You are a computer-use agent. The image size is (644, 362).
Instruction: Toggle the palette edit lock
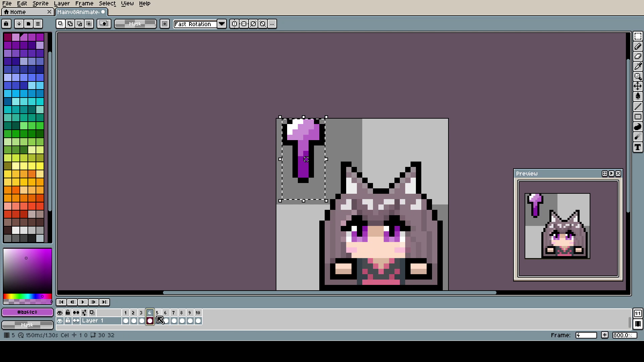[6, 24]
